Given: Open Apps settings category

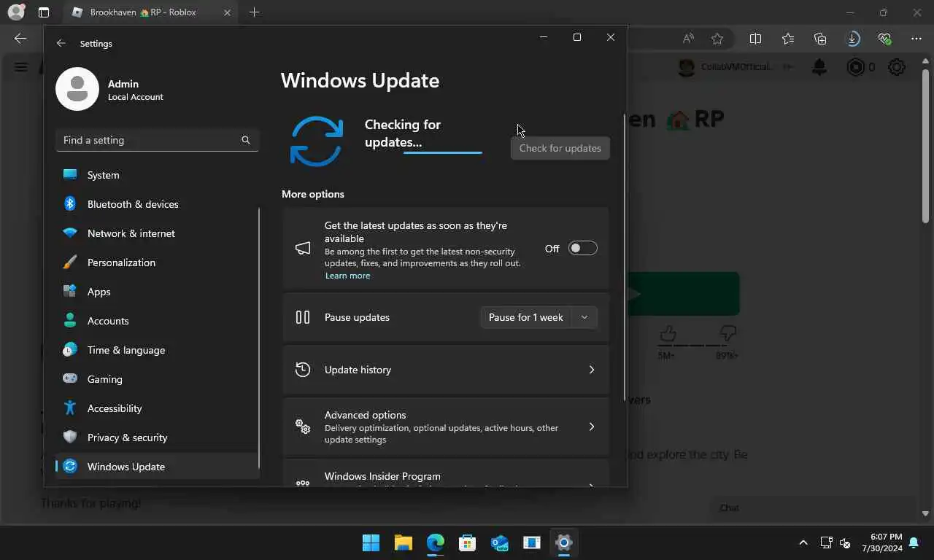Looking at the screenshot, I should click(x=157, y=292).
